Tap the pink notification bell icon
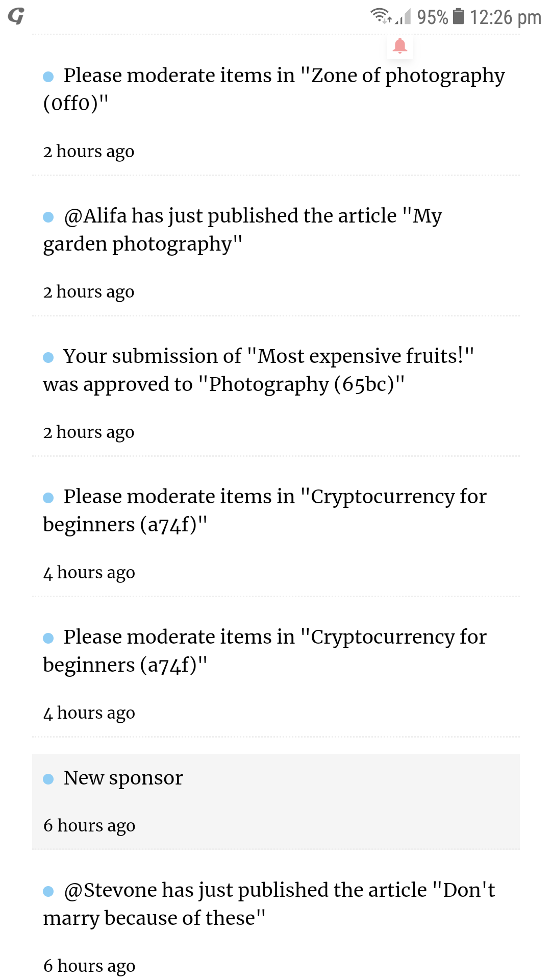 pyautogui.click(x=400, y=46)
